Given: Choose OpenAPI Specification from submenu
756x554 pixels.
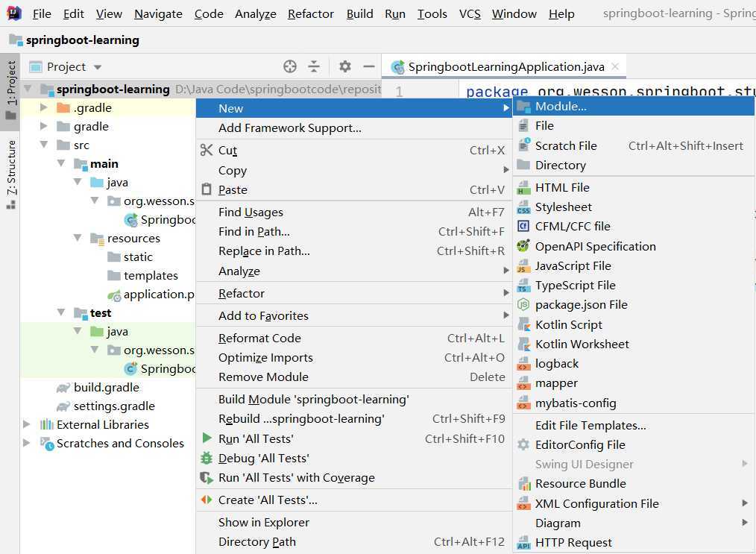Looking at the screenshot, I should click(595, 246).
